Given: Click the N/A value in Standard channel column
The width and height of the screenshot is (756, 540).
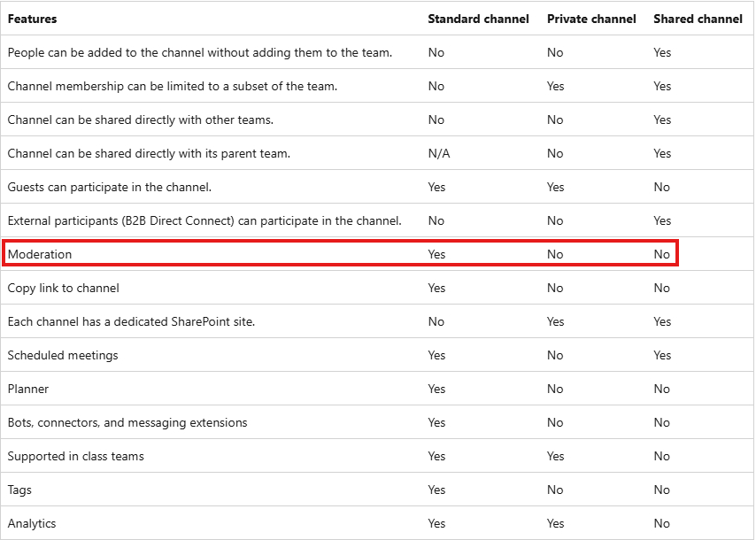Looking at the screenshot, I should tap(439, 153).
